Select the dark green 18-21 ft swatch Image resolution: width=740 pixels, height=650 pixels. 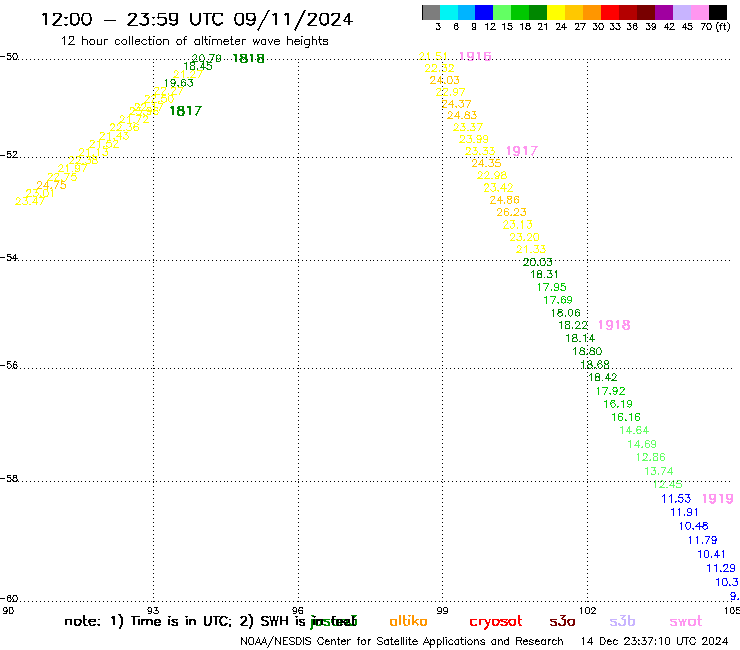pos(538,12)
